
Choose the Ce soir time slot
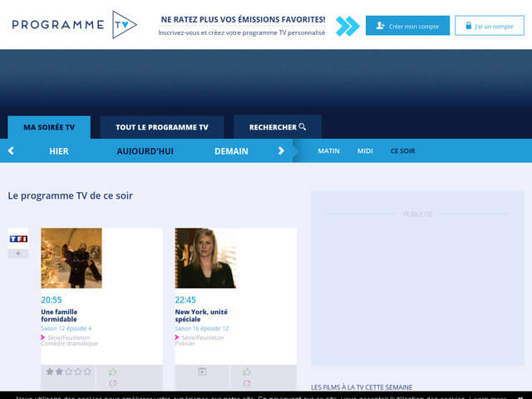click(402, 150)
